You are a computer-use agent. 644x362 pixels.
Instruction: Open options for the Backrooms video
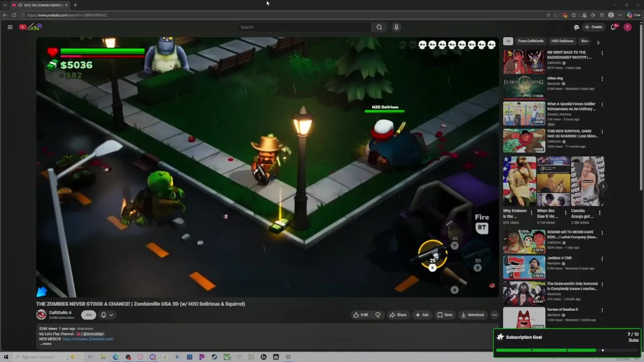(602, 53)
